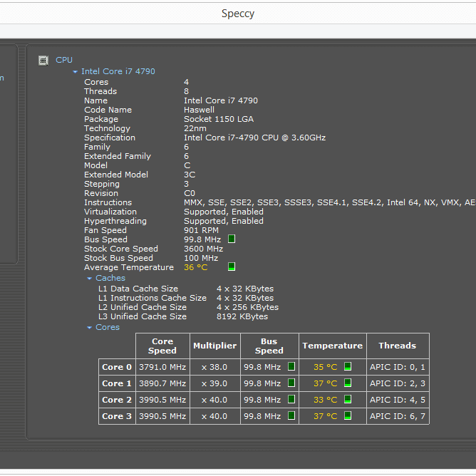Click Core 2 temperature graph icon
Screen dimensions: 476x476
[348, 399]
